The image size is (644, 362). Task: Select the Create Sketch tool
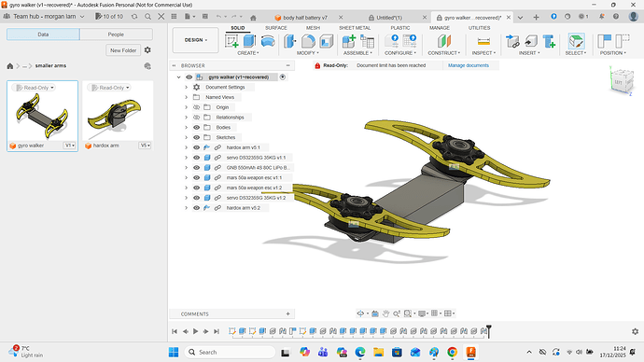point(231,41)
